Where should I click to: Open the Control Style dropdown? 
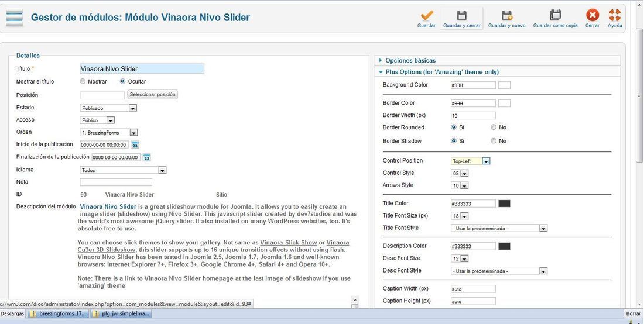pos(460,174)
